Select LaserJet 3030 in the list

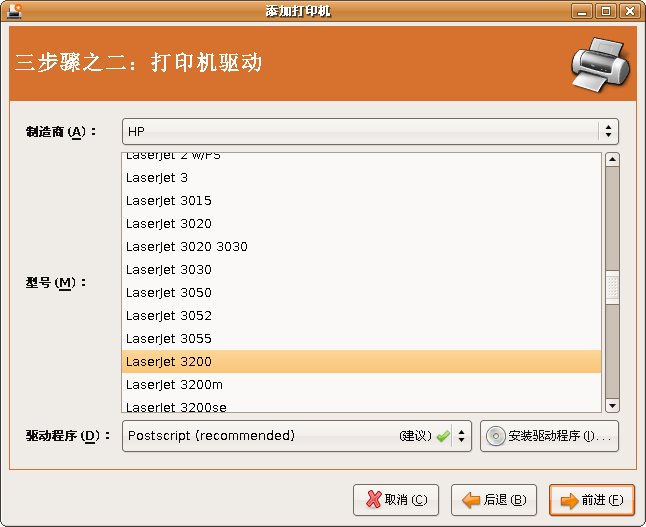pos(361,270)
